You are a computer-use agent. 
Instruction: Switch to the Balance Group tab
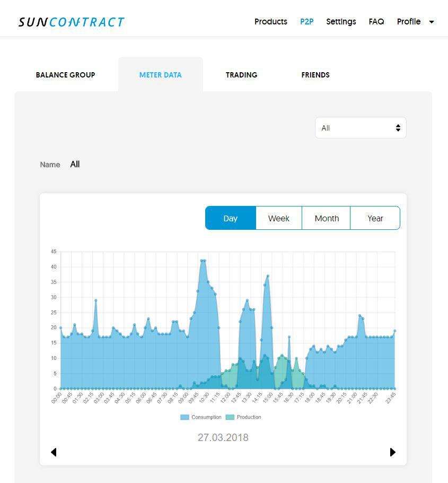click(x=65, y=75)
